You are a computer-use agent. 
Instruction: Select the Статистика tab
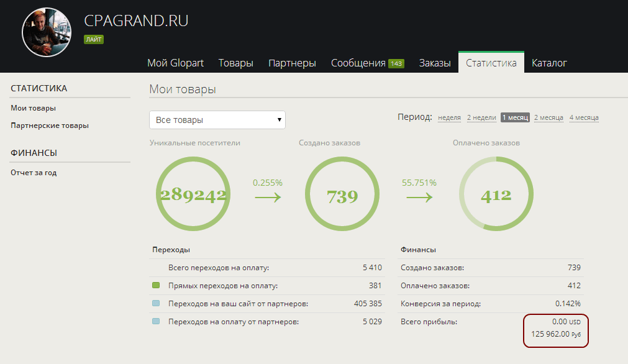491,63
